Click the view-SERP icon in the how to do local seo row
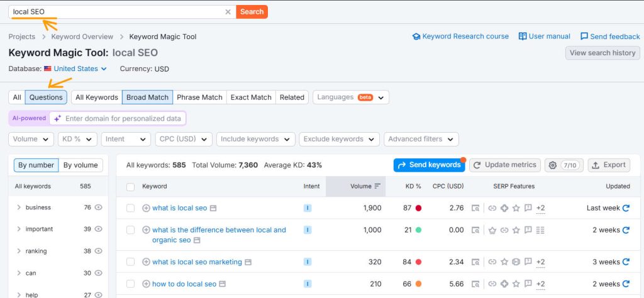The height and width of the screenshot is (298, 644). (x=475, y=284)
